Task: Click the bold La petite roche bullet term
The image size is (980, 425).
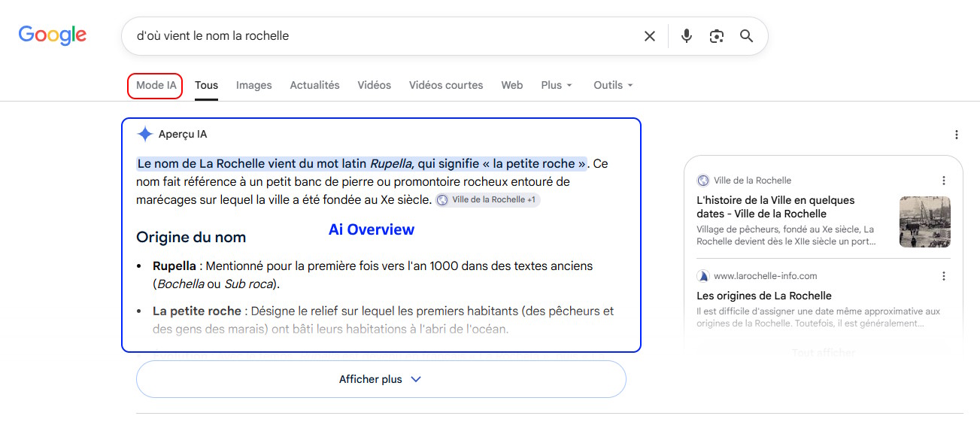Action: (x=197, y=311)
